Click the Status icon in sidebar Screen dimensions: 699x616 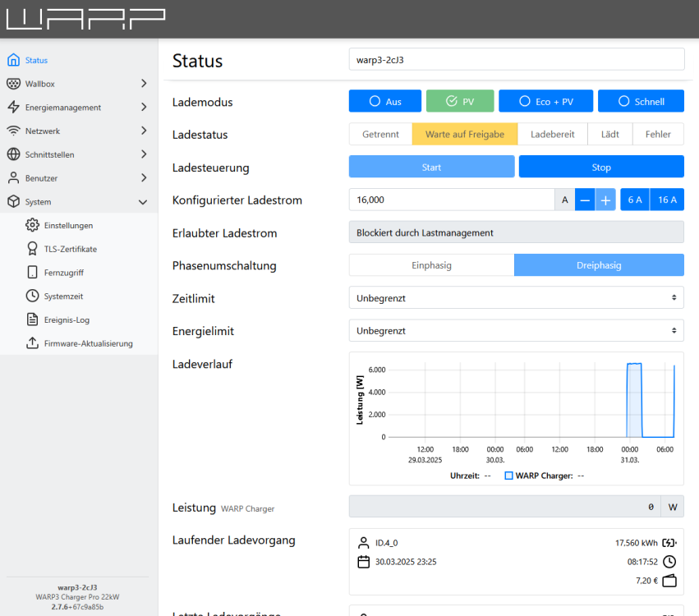tap(13, 60)
